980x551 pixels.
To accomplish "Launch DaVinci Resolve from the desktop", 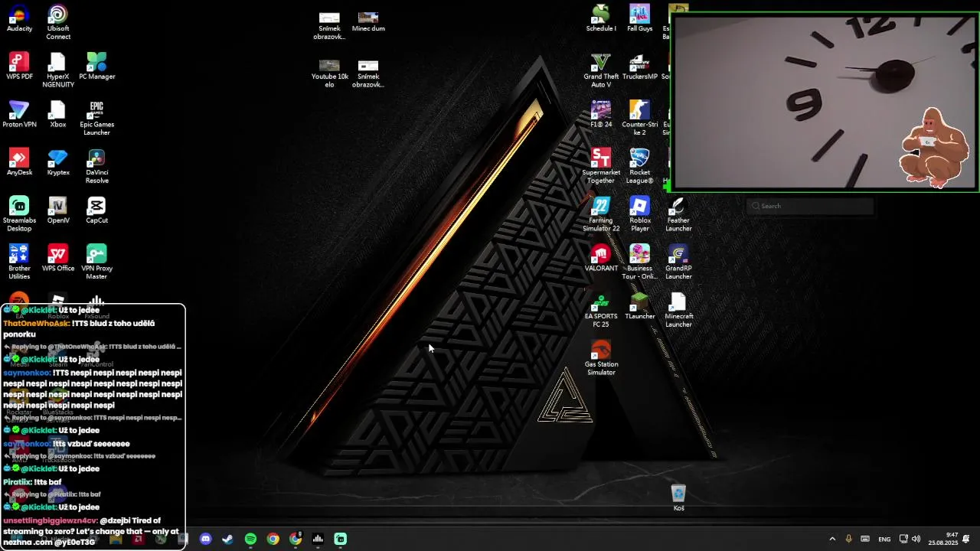I will [x=96, y=167].
